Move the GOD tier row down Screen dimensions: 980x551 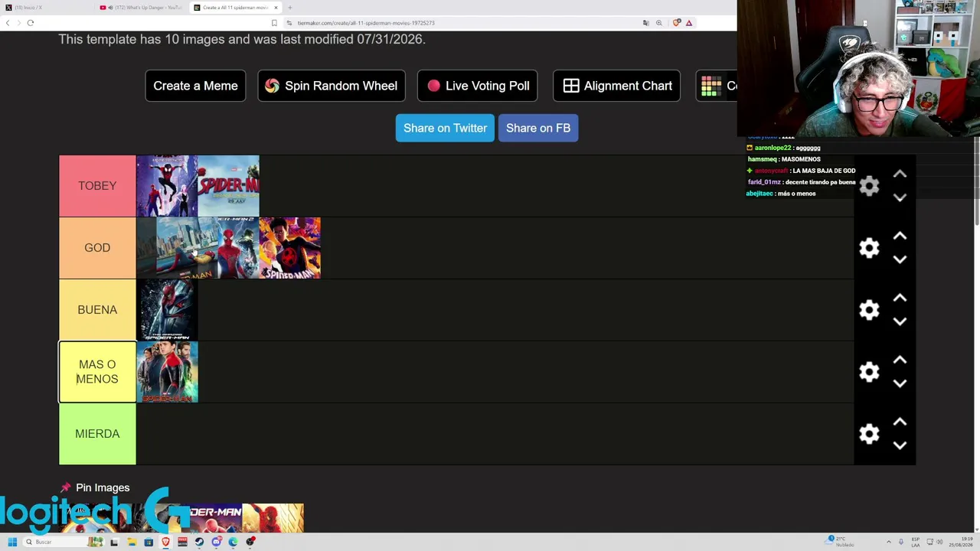click(900, 259)
